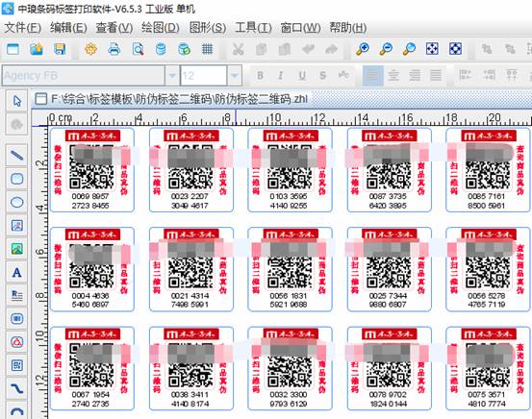Image resolution: width=532 pixels, height=419 pixels.
Task: Open document settings gear icon
Action: tap(90, 49)
